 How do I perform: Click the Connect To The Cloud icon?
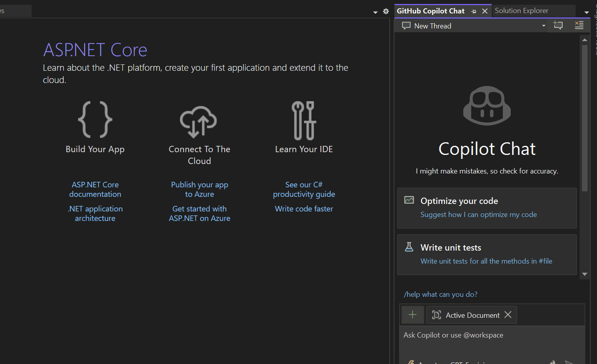tap(199, 121)
